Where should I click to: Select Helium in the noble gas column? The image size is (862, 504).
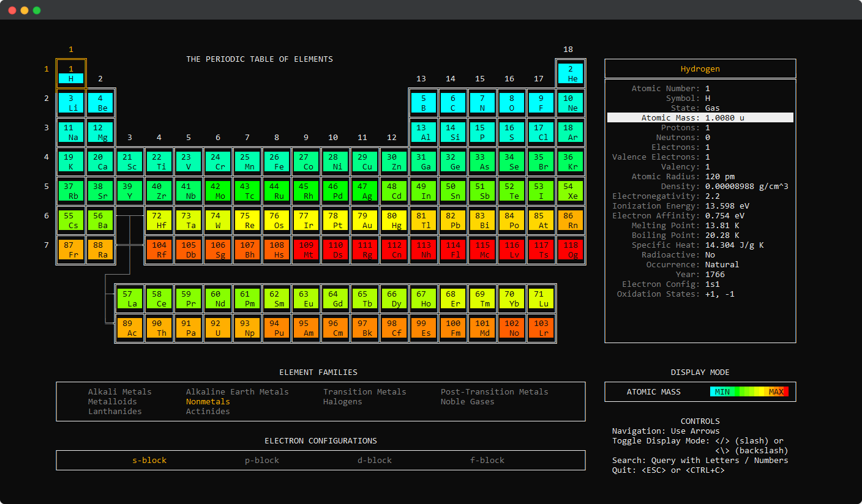pos(571,73)
